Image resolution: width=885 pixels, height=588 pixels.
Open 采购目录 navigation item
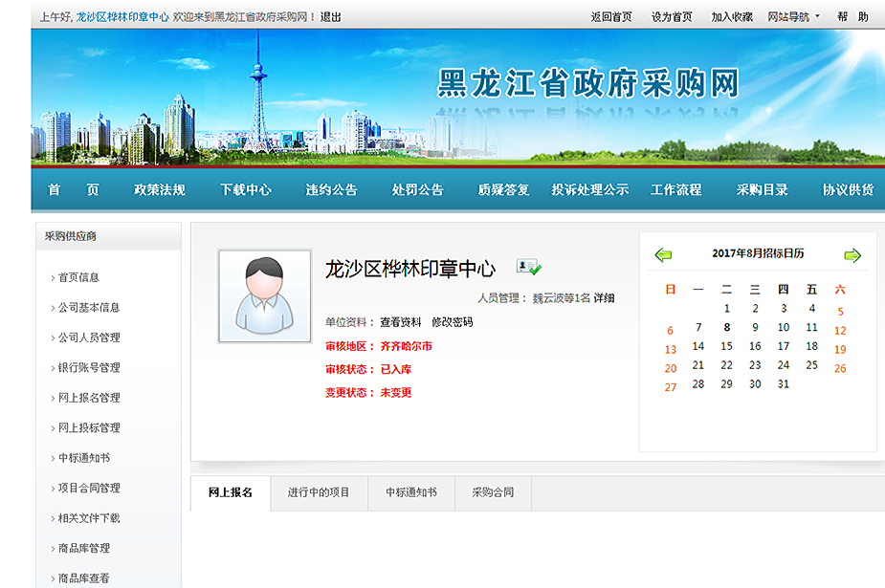pyautogui.click(x=762, y=189)
